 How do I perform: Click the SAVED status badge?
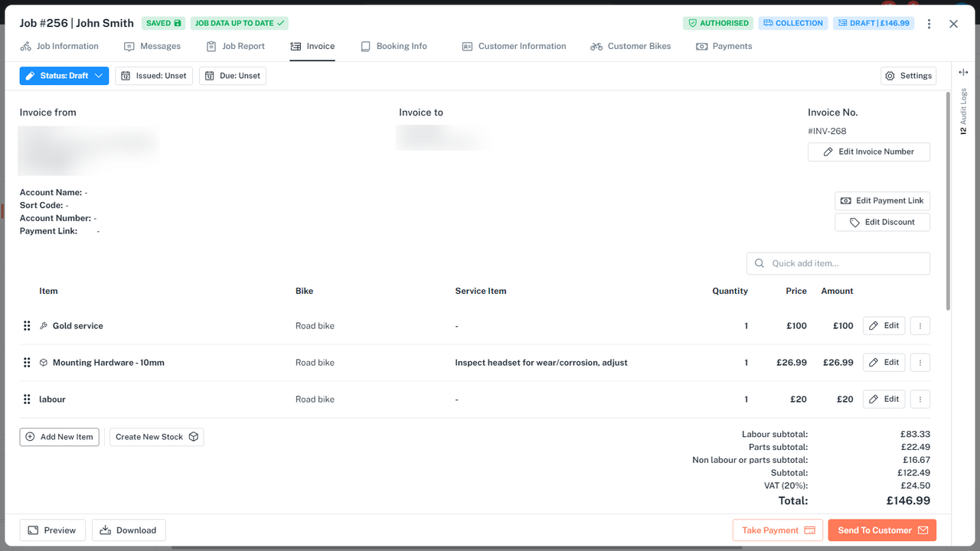164,24
